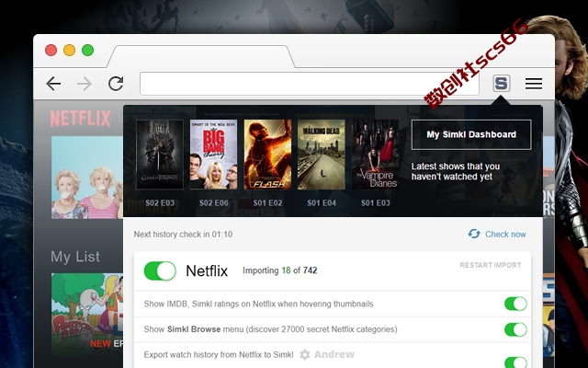Select the empty browser tab
588x368 pixels.
click(x=201, y=56)
